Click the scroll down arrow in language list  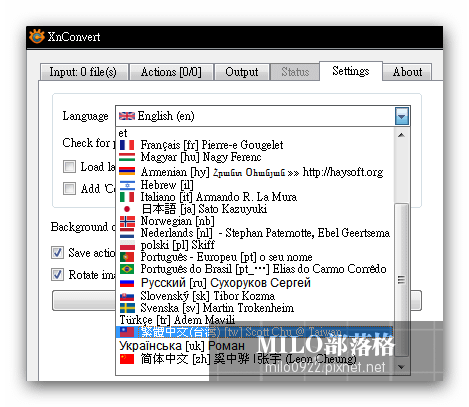(401, 367)
